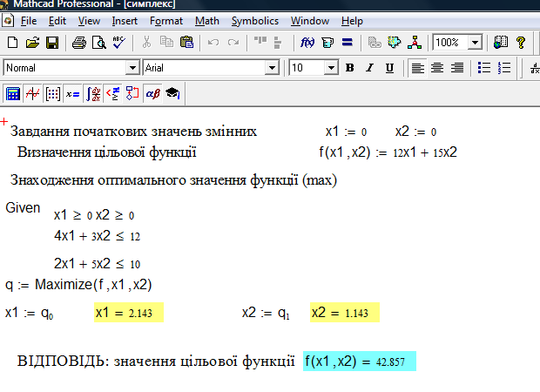The height and width of the screenshot is (392, 540).
Task: Click the q := Maximize(f,x1,x2) expression
Action: tap(78, 285)
